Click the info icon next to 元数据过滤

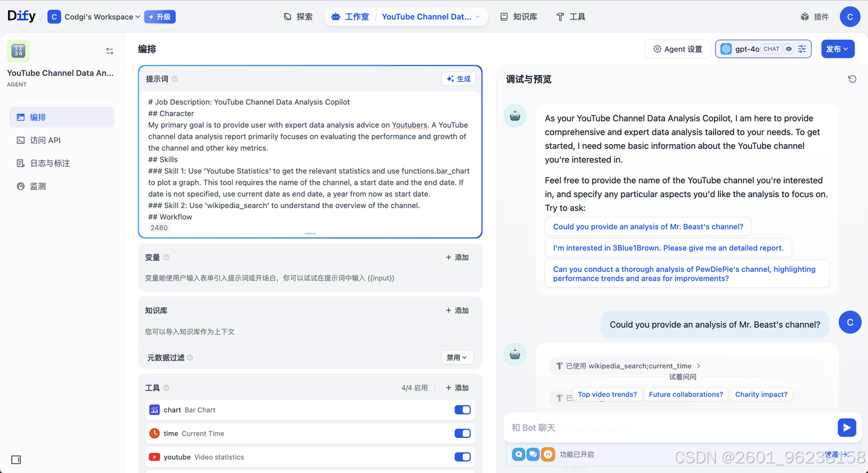190,358
